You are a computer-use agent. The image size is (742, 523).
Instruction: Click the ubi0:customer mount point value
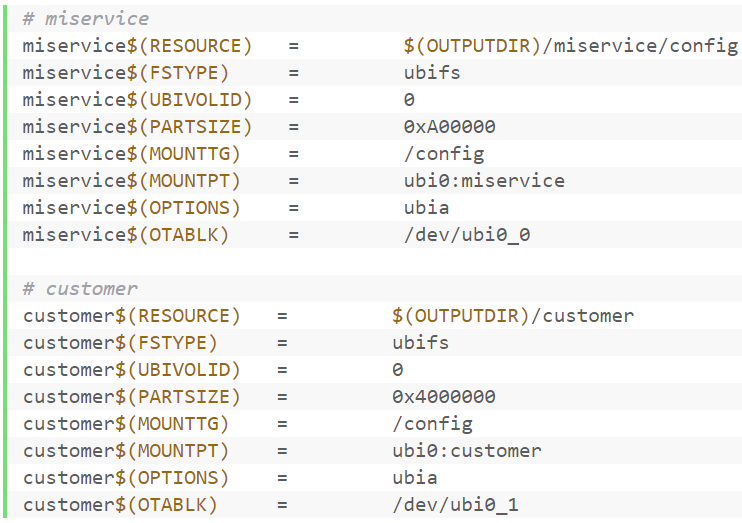pos(467,451)
